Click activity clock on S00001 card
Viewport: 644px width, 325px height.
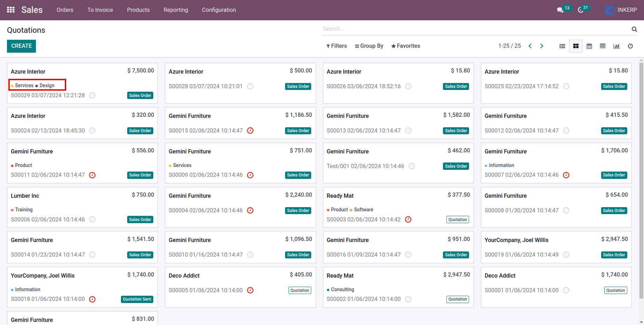[x=566, y=290]
